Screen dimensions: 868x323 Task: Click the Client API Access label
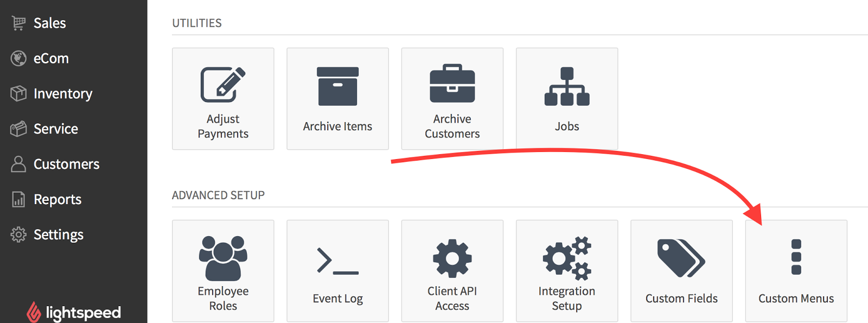[452, 299]
